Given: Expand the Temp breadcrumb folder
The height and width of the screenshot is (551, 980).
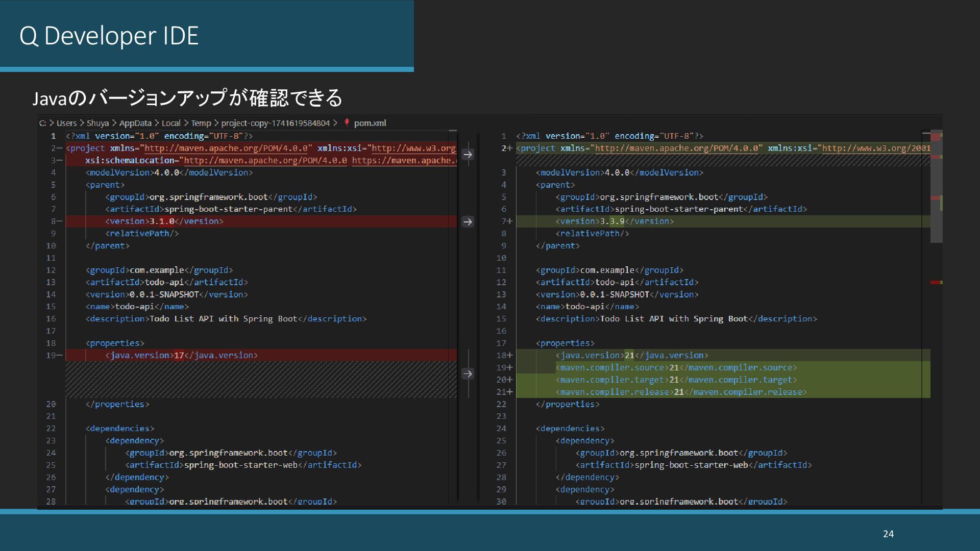Looking at the screenshot, I should (x=201, y=123).
